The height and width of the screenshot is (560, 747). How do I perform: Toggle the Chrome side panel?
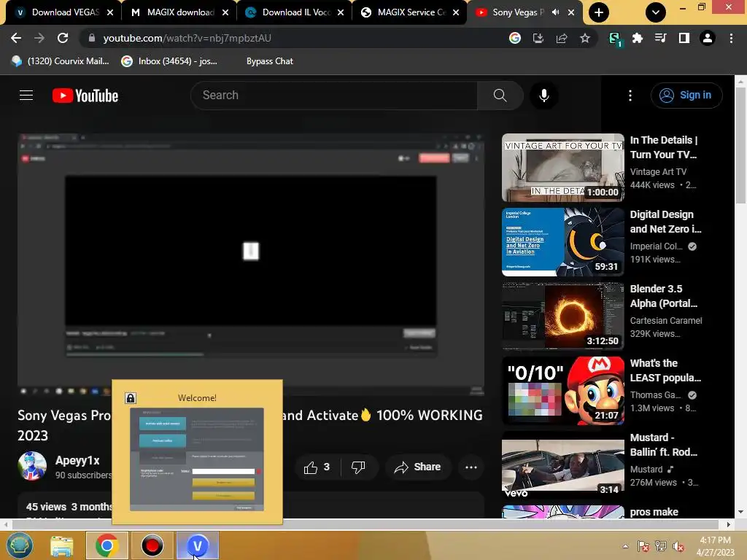point(684,38)
